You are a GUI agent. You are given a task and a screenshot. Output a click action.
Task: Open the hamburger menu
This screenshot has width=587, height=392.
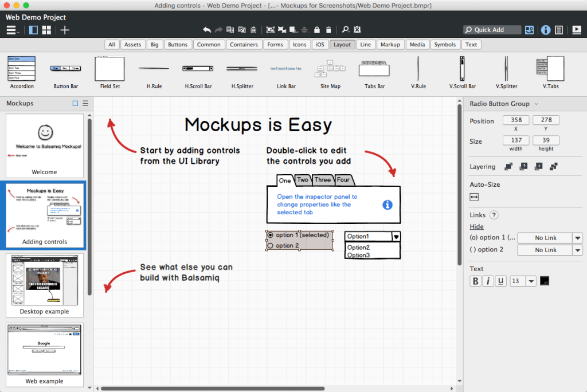click(x=11, y=30)
